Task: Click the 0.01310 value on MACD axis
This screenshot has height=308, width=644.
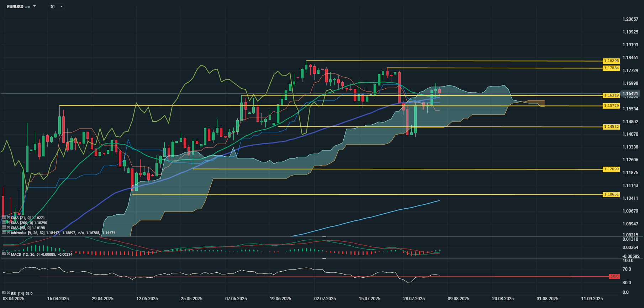Action: [x=630, y=239]
